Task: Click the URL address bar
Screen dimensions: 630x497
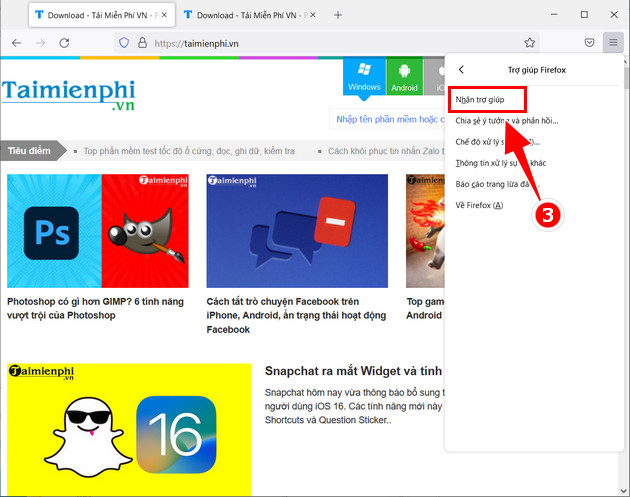Action: [x=327, y=43]
